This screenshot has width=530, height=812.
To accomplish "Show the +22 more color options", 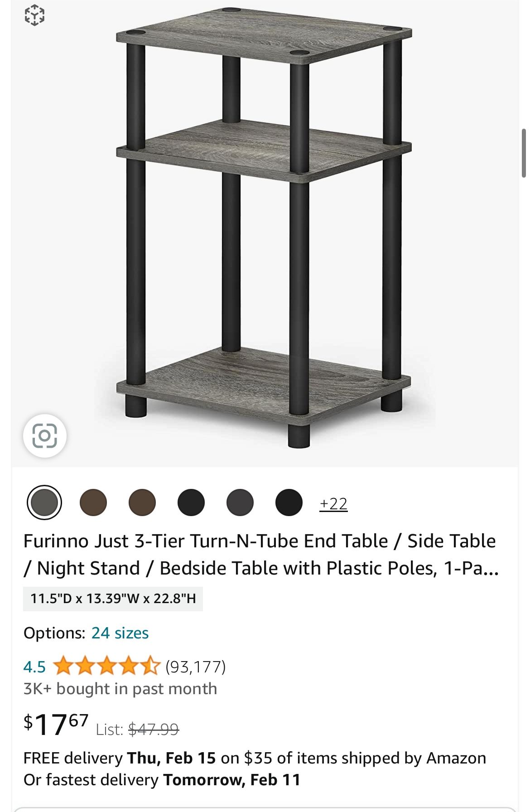I will pyautogui.click(x=333, y=503).
